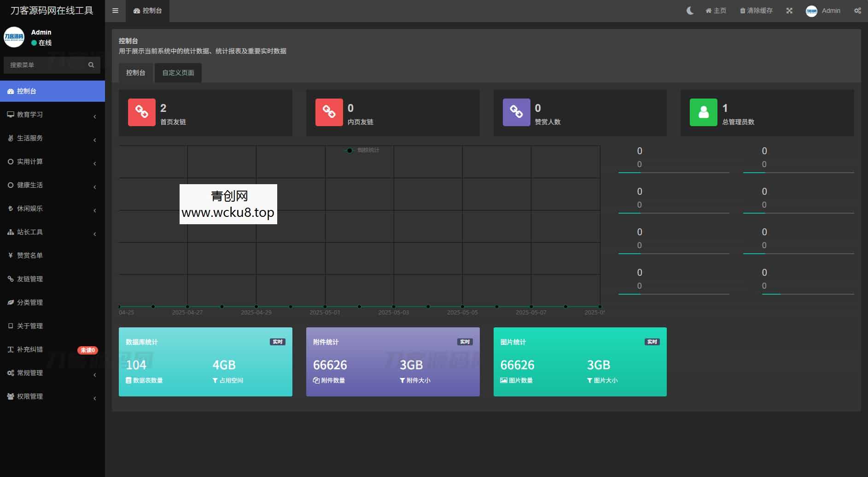Click the 搜索菜单 search input field
This screenshot has height=477, width=868.
pyautogui.click(x=46, y=65)
